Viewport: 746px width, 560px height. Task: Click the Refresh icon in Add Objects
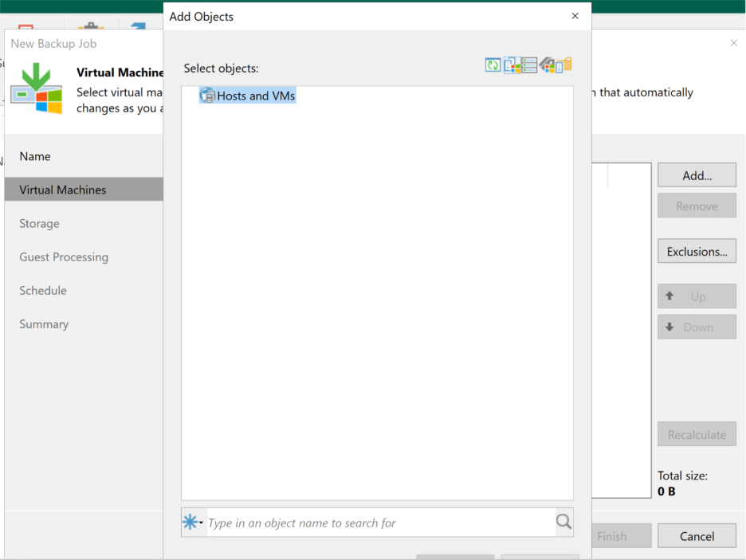click(493, 65)
